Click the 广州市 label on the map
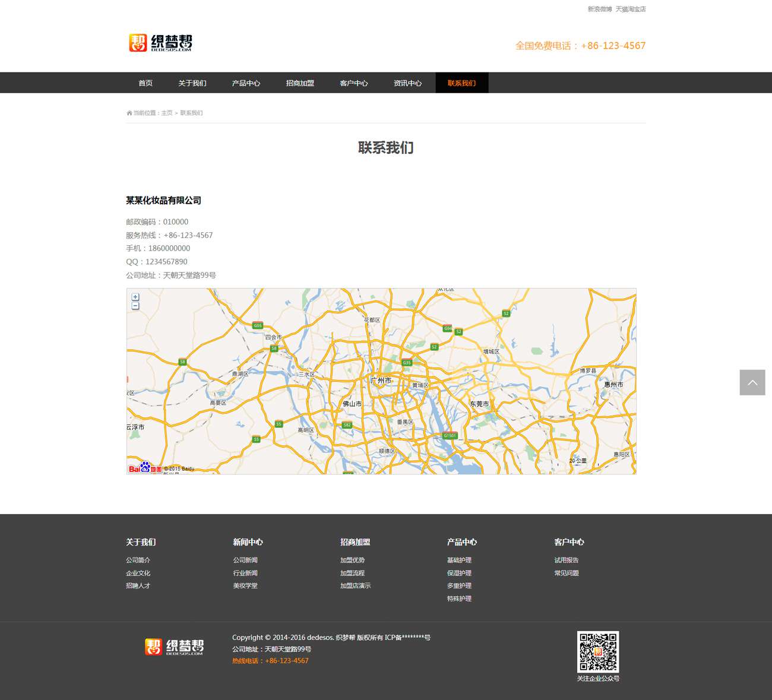 pyautogui.click(x=381, y=381)
